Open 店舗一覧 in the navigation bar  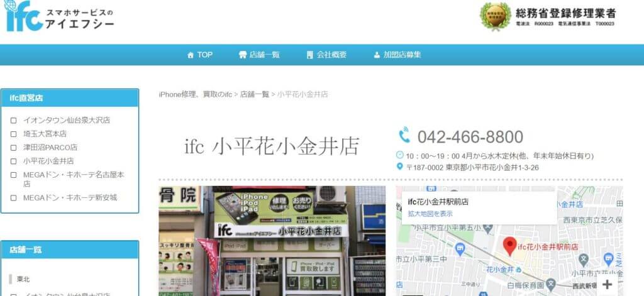click(260, 55)
